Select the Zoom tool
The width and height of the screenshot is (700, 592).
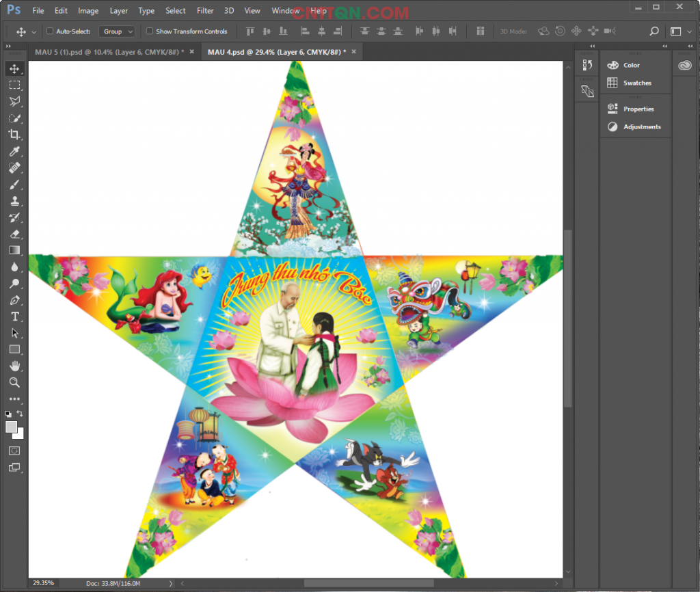pyautogui.click(x=14, y=383)
